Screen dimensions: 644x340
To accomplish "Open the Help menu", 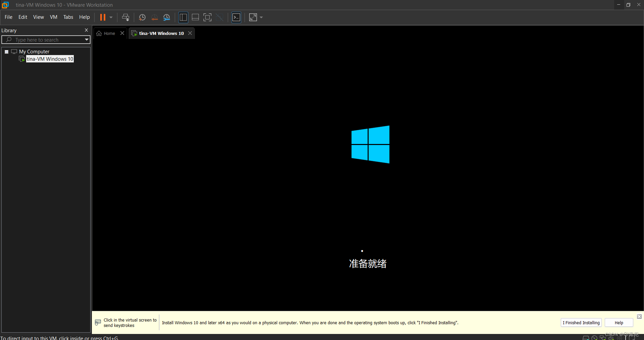I will [x=85, y=17].
